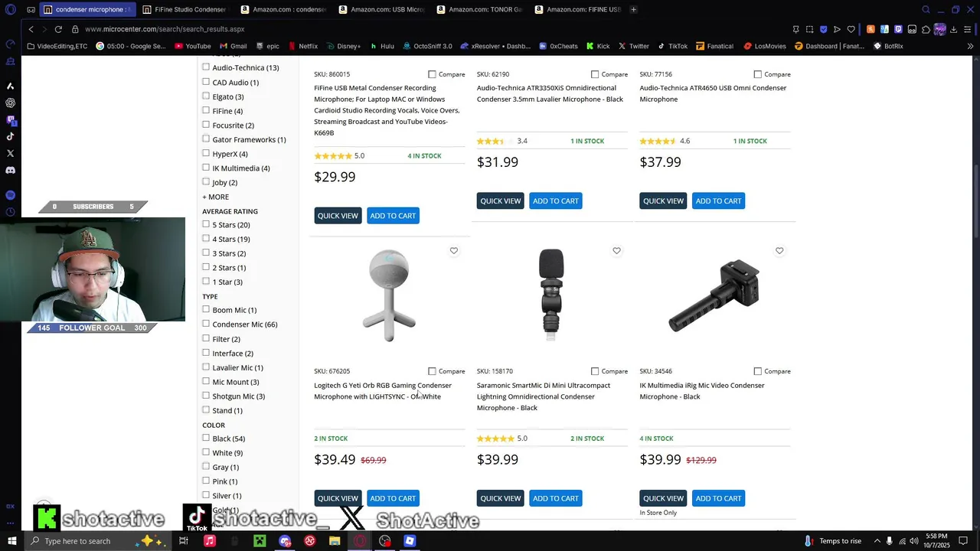Open ChatGPT in the browser sidebar
The image size is (980, 551).
[x=11, y=103]
